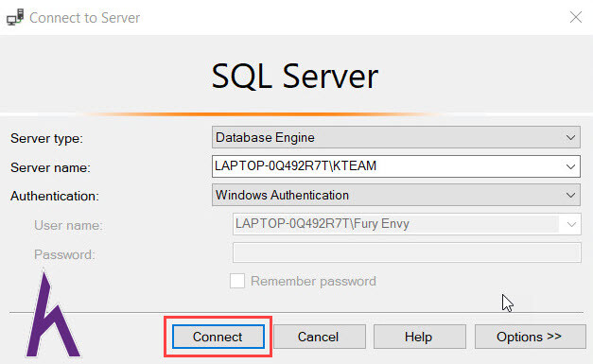The image size is (593, 364).
Task: Expand the Server name dropdown arrow
Action: (x=570, y=166)
